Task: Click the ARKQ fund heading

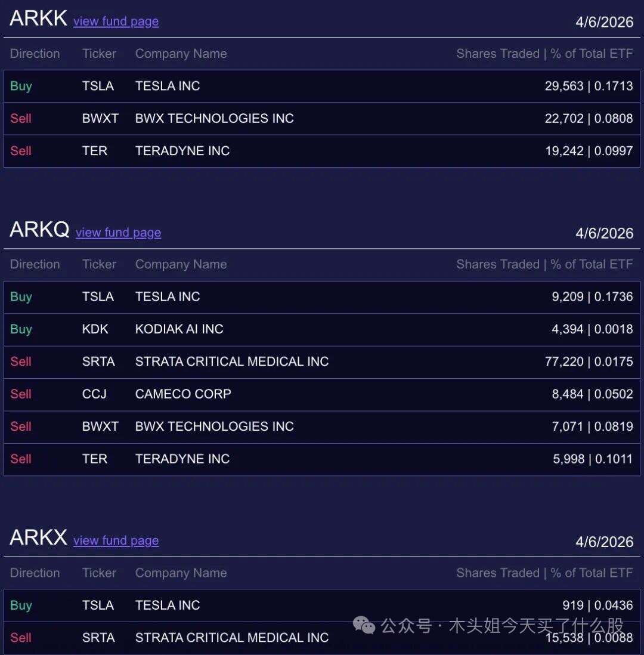Action: pyautogui.click(x=39, y=229)
